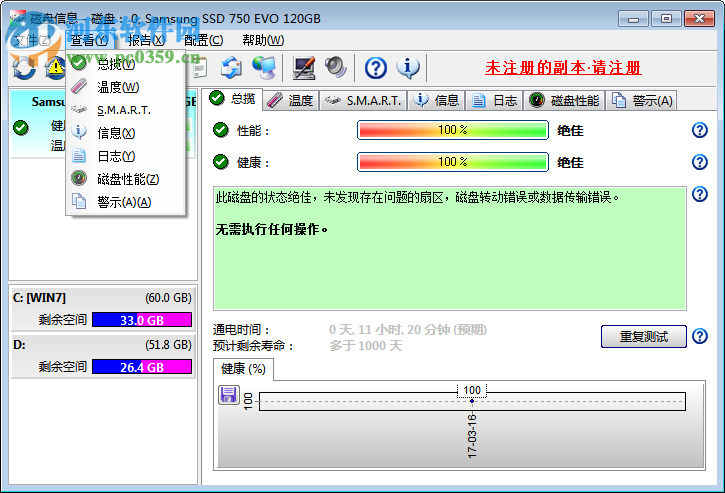
Task: Click the 绝佳 rating beside 健康 bar
Action: point(570,162)
